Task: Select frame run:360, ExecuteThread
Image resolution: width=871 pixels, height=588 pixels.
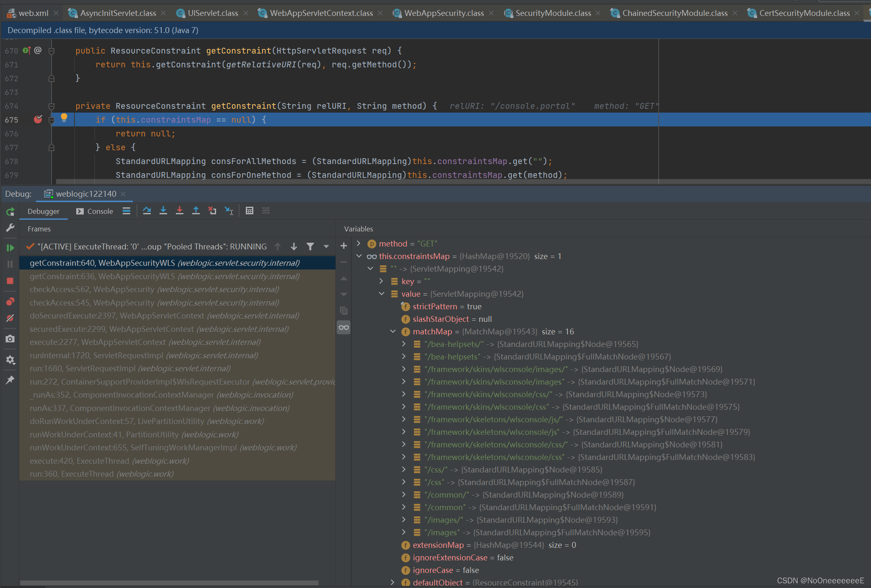Action: tap(178, 474)
